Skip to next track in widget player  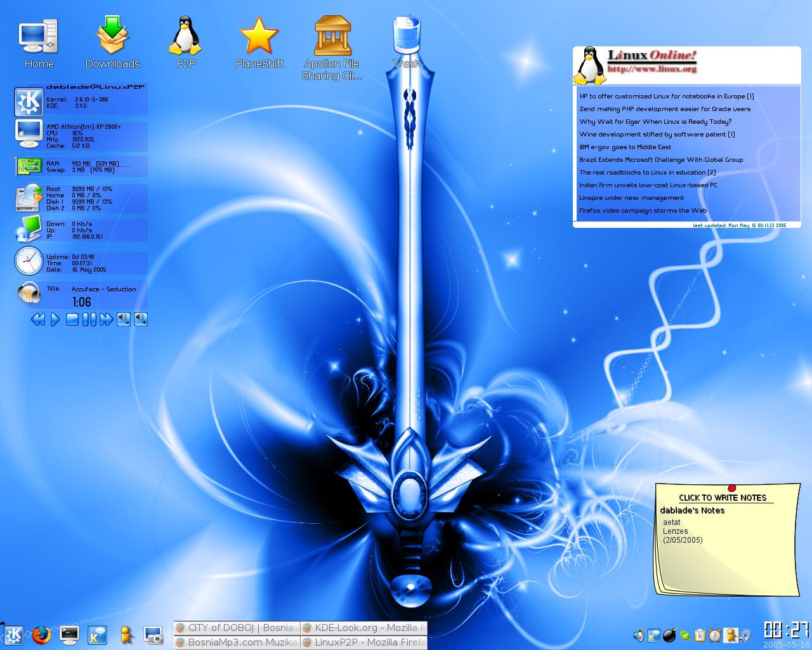tap(107, 319)
